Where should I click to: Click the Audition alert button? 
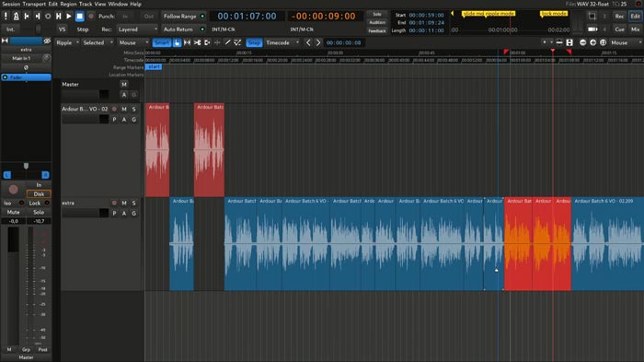coord(376,22)
